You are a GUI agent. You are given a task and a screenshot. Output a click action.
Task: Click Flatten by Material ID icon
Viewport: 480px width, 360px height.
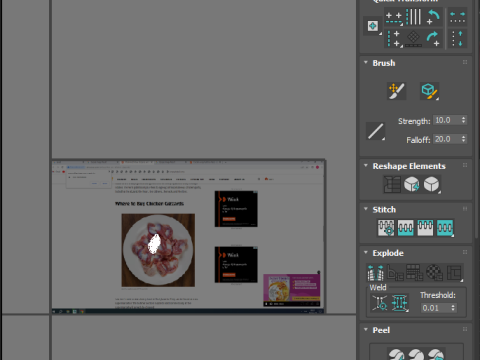434,273
